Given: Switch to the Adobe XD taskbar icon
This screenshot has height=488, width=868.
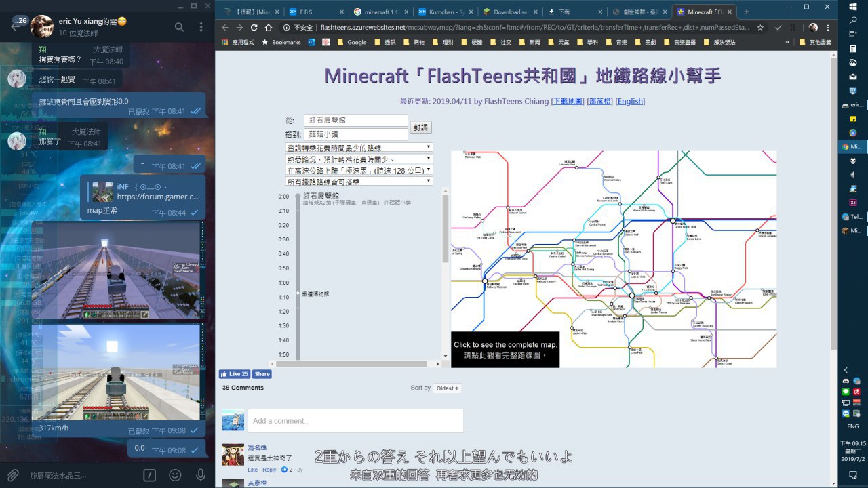Looking at the screenshot, I should (x=853, y=202).
